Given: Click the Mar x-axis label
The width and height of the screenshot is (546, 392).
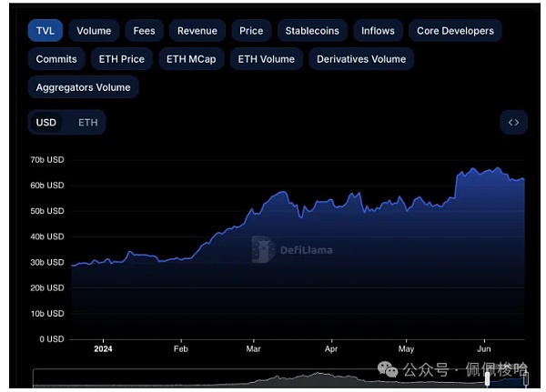Looking at the screenshot, I should (x=253, y=349).
